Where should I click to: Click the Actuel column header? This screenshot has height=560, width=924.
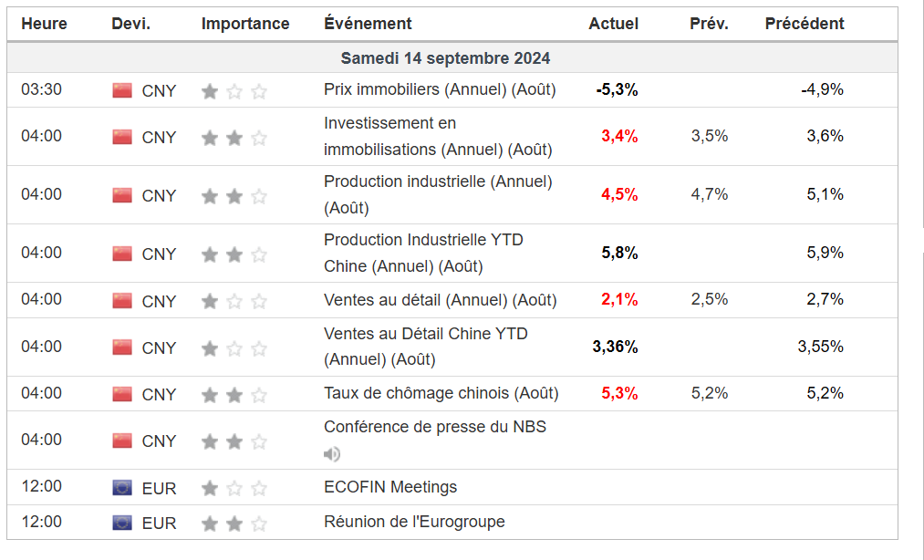point(614,24)
